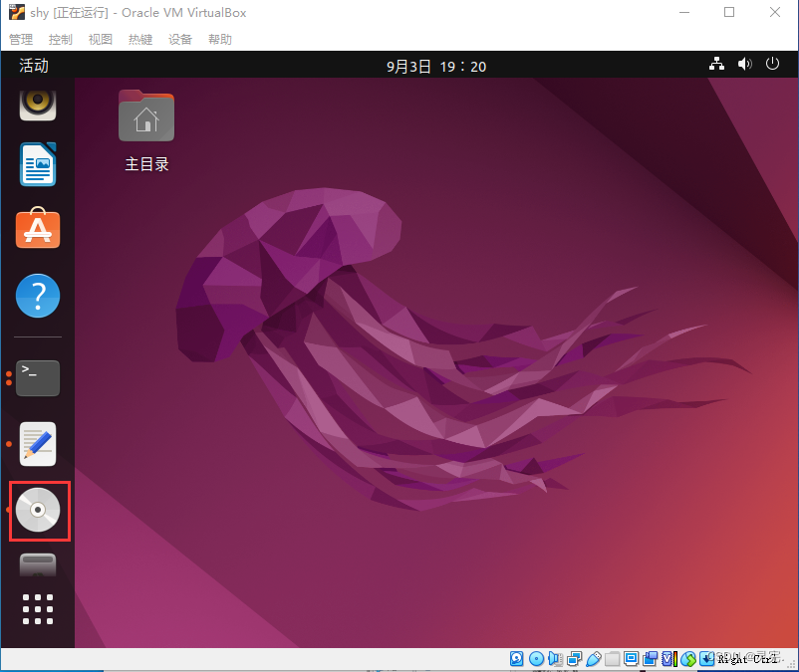Open the Terminal from the dock
The height and width of the screenshot is (672, 799).
(x=38, y=378)
